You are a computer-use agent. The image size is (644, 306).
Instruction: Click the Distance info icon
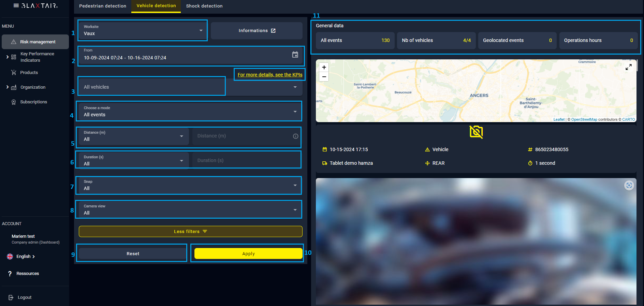coord(295,136)
